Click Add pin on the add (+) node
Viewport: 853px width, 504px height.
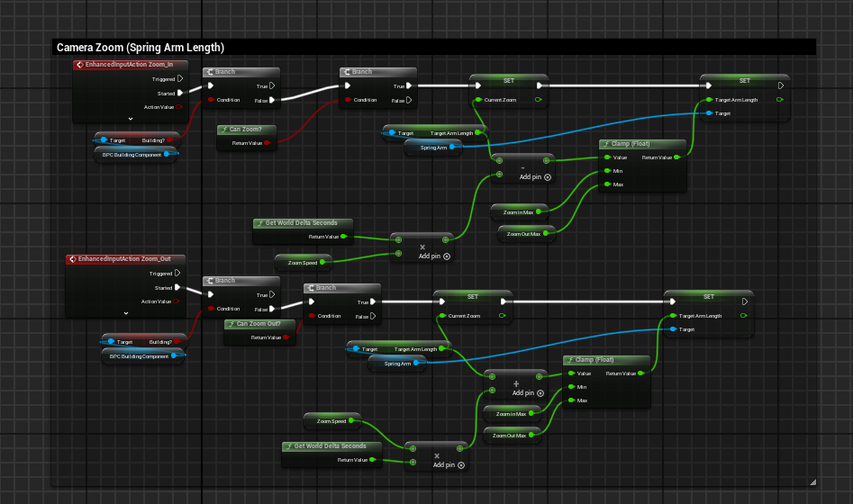529,393
